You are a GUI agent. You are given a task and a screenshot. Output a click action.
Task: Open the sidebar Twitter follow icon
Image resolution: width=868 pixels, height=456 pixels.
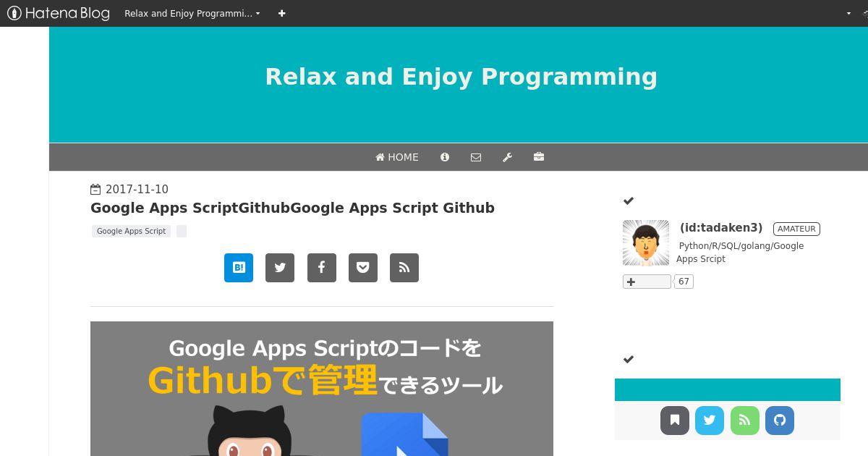pos(710,421)
